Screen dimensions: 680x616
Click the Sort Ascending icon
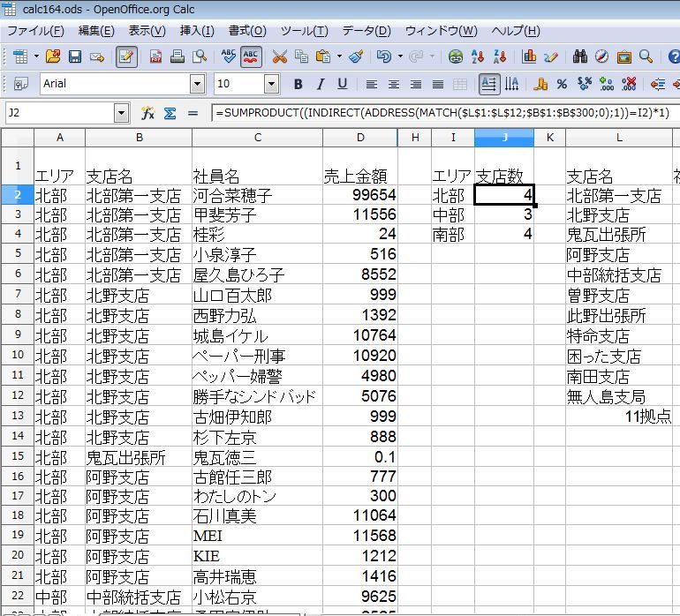tap(478, 56)
